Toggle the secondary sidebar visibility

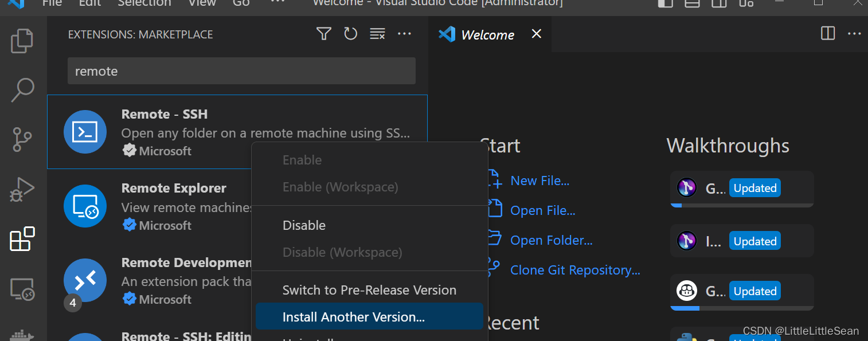click(x=718, y=3)
